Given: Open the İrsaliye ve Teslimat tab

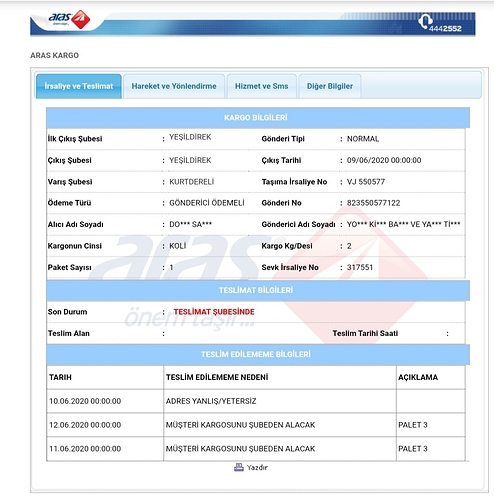Looking at the screenshot, I should click(x=79, y=86).
